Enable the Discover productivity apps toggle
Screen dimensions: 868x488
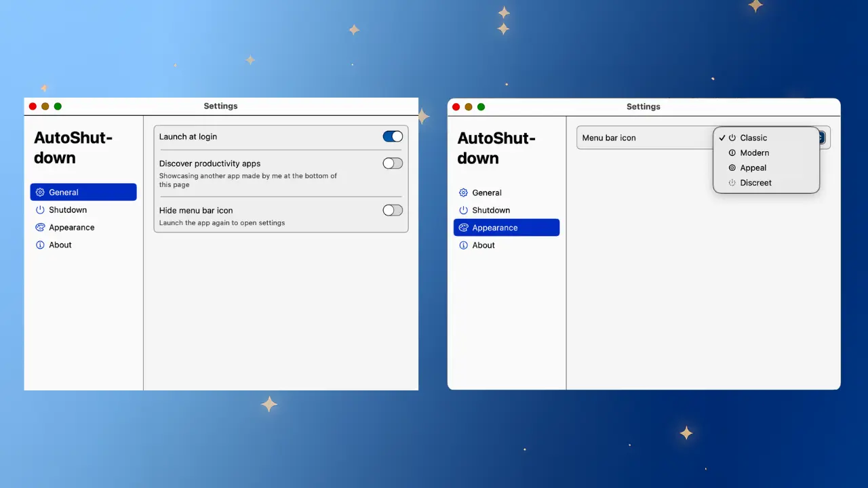click(392, 163)
